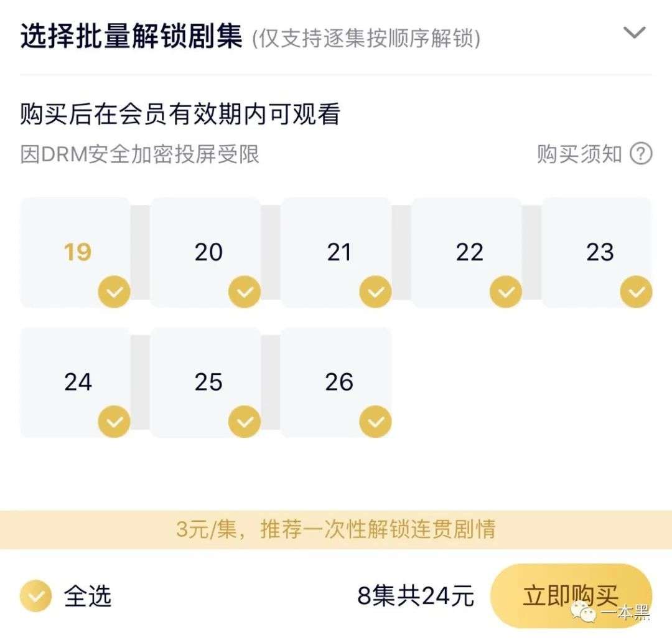Tap the 立即购买 buy now button

[x=571, y=596]
